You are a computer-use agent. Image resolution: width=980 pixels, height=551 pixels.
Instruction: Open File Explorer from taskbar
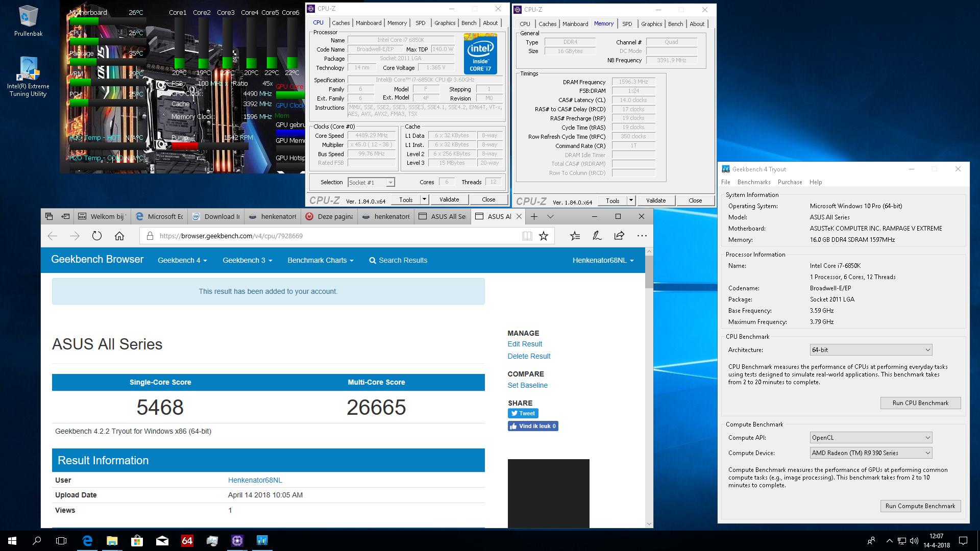(112, 541)
